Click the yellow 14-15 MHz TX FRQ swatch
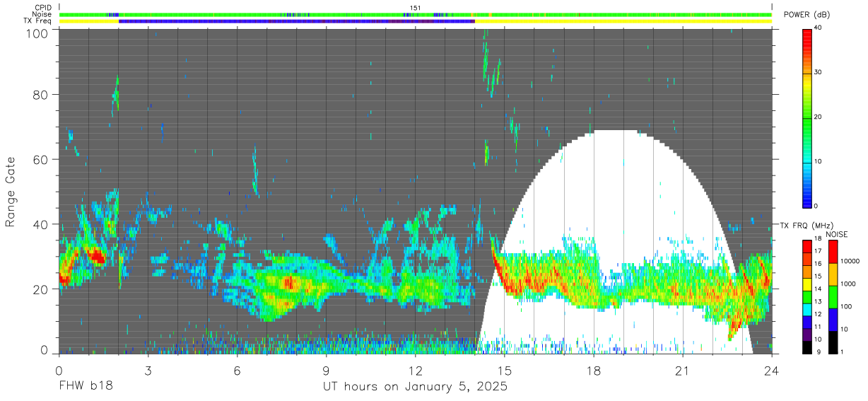The height and width of the screenshot is (401, 868). point(807,284)
